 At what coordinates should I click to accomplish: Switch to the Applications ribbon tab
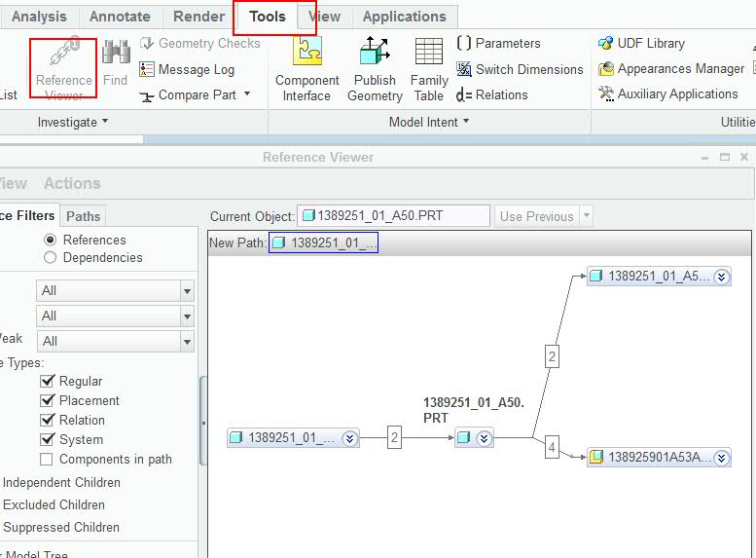(405, 17)
